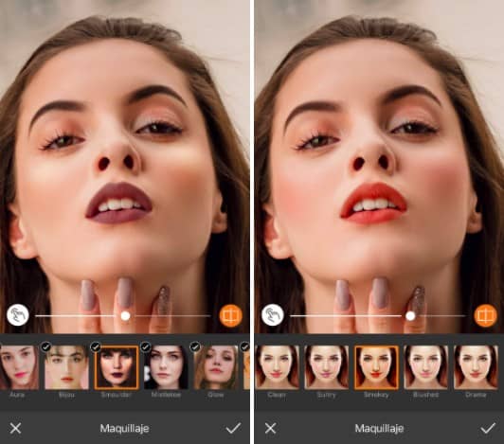
Task: Select the Bisou makeup preset thumbnail
Action: click(66, 367)
